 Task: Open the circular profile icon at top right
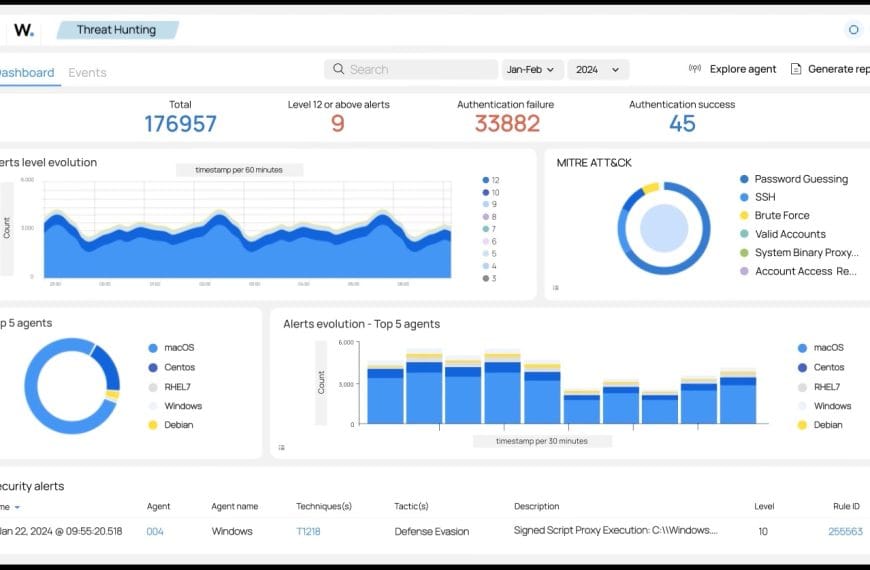pyautogui.click(x=853, y=29)
